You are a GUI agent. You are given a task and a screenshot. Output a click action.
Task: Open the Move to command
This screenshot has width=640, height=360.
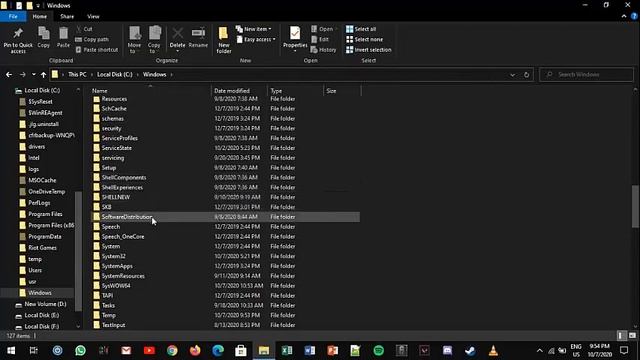click(134, 40)
